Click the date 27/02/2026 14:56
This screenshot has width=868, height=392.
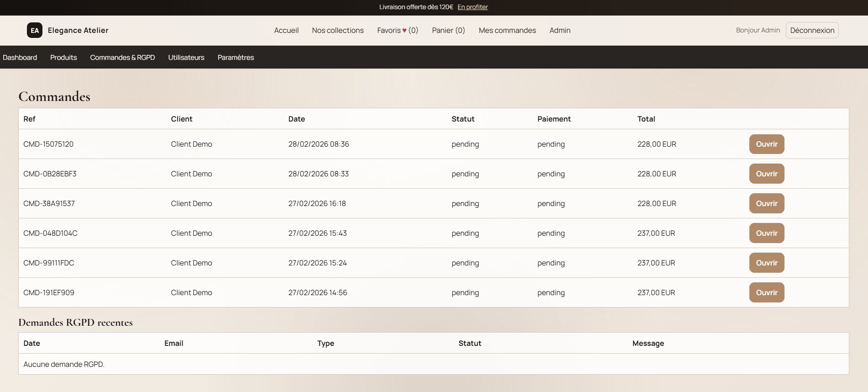tap(318, 292)
